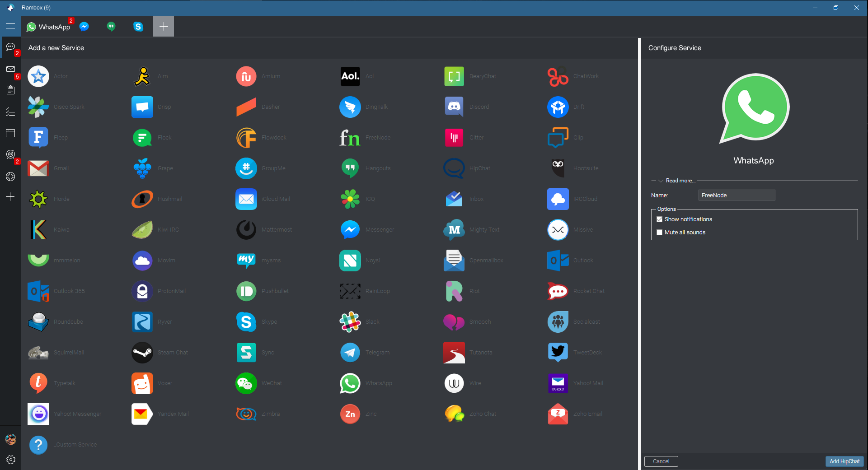Pick the Missive service icon
Viewport: 868px width, 470px height.
coord(558,230)
